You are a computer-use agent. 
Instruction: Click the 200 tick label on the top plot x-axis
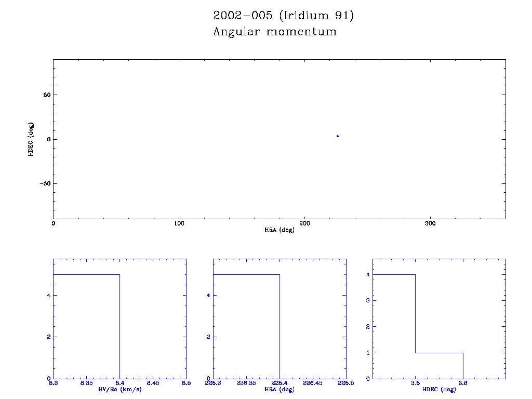coord(304,223)
